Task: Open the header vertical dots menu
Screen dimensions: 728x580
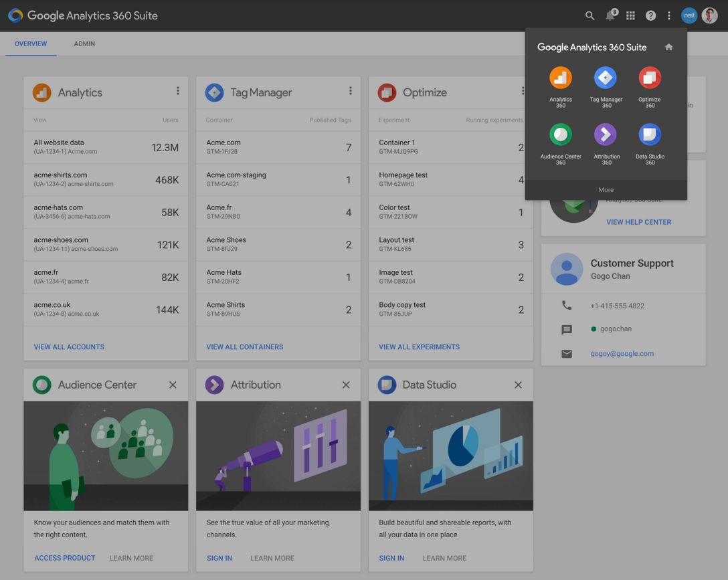Action: [668, 16]
